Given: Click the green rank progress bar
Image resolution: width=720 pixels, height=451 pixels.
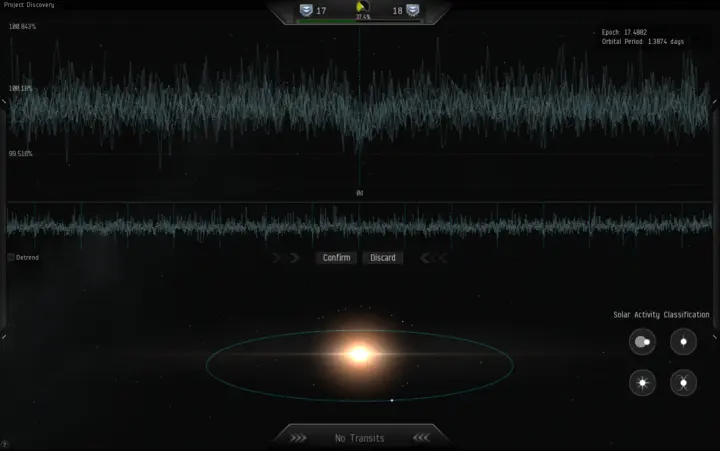Looking at the screenshot, I should 360,21.
